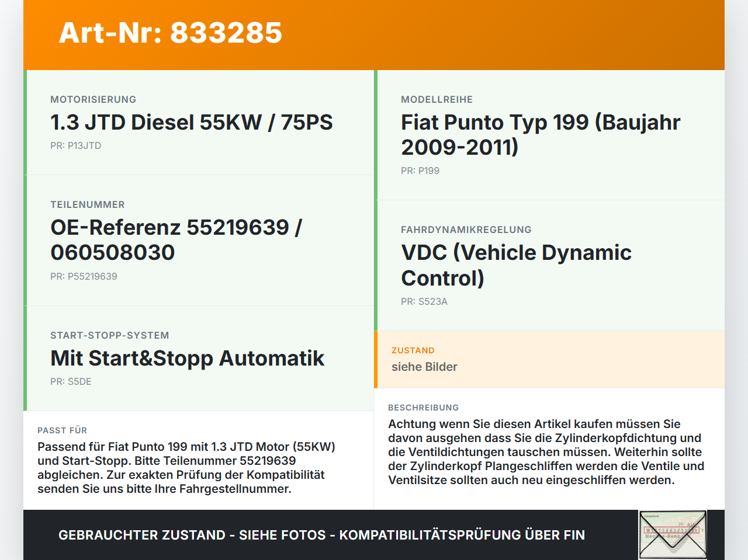The image size is (748, 560).
Task: Select the Mit Start&Stopp Automatik value
Action: pyautogui.click(x=188, y=358)
